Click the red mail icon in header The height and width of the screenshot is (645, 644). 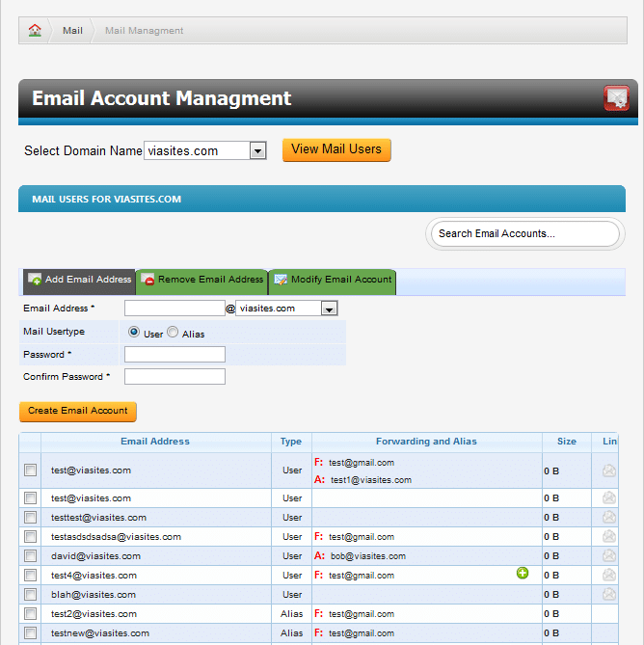pos(616,98)
